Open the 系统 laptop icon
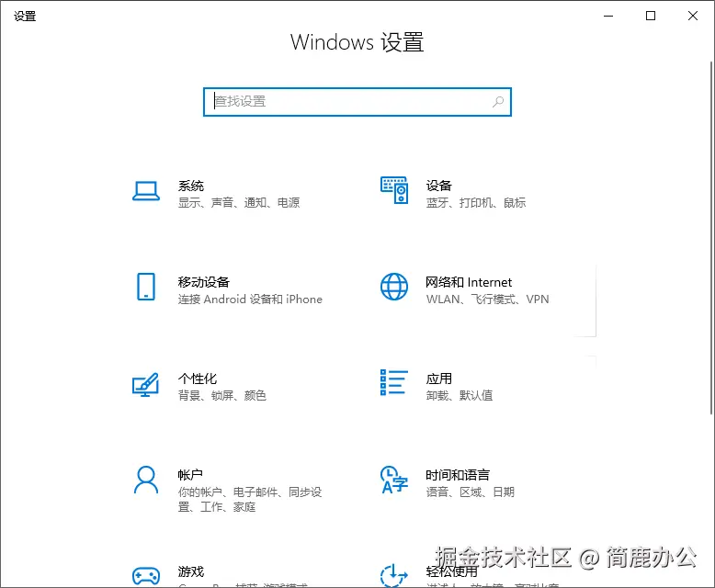This screenshot has height=588, width=715. 146,191
